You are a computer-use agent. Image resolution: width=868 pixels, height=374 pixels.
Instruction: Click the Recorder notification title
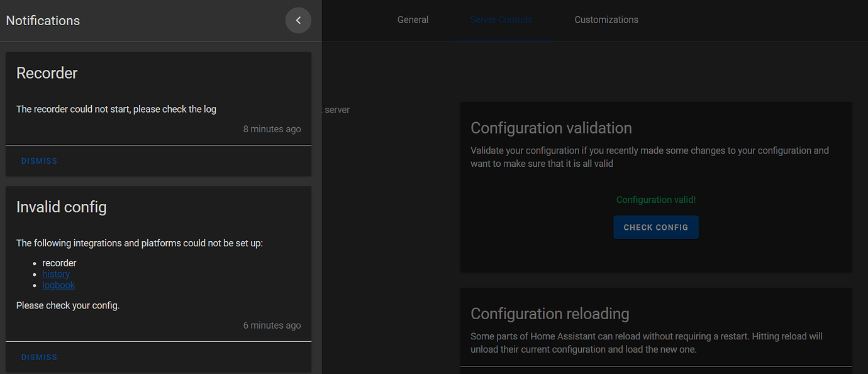click(x=47, y=73)
